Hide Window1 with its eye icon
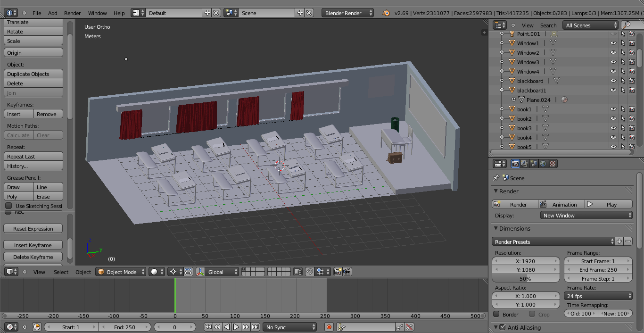 coord(613,43)
